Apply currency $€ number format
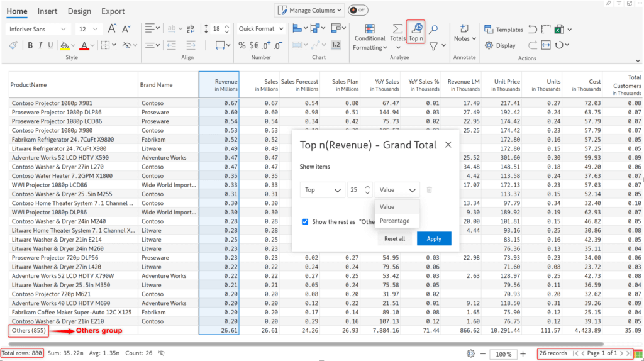644x361 pixels. click(x=254, y=45)
